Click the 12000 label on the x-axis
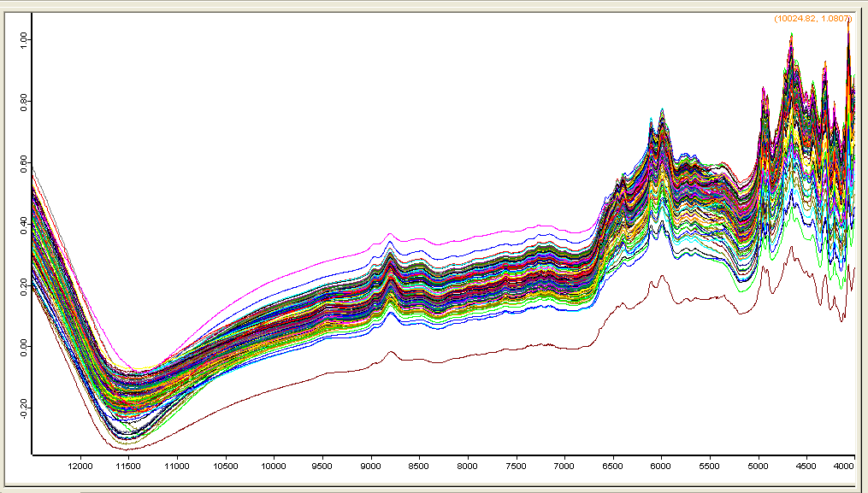This screenshot has width=868, height=493. [x=80, y=467]
